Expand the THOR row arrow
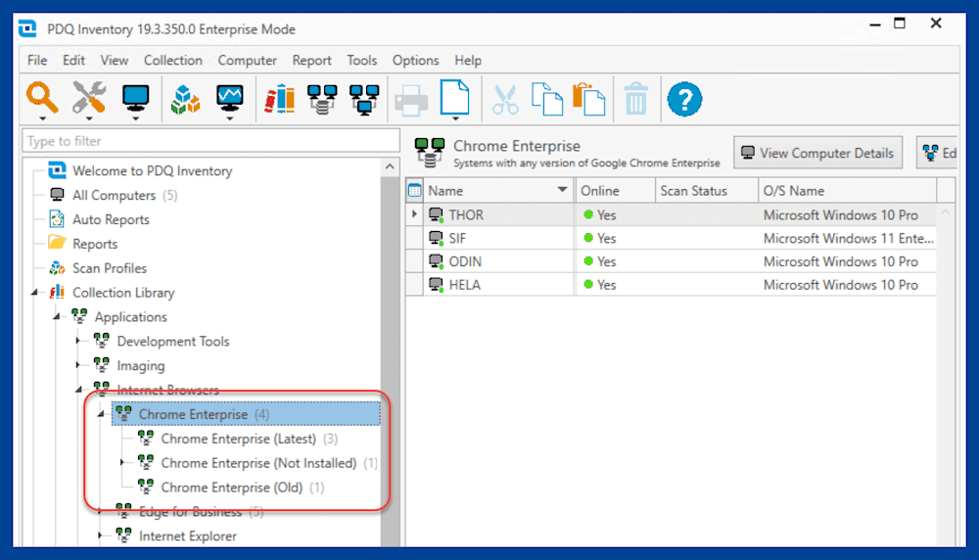The image size is (979, 560). coord(414,214)
